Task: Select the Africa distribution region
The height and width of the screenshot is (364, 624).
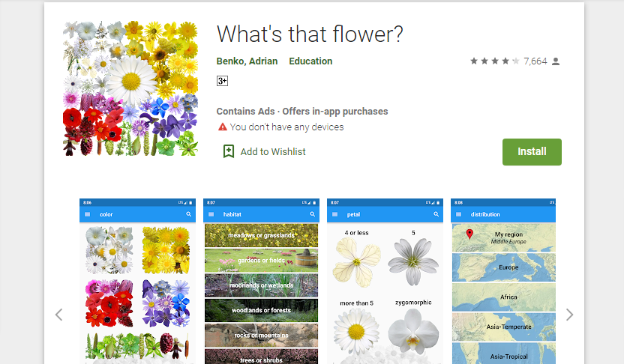Action: tap(504, 297)
